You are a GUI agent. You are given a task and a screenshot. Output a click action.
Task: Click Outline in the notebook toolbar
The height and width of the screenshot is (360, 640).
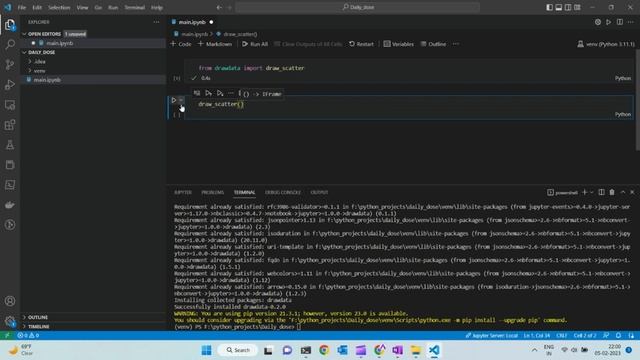click(433, 44)
